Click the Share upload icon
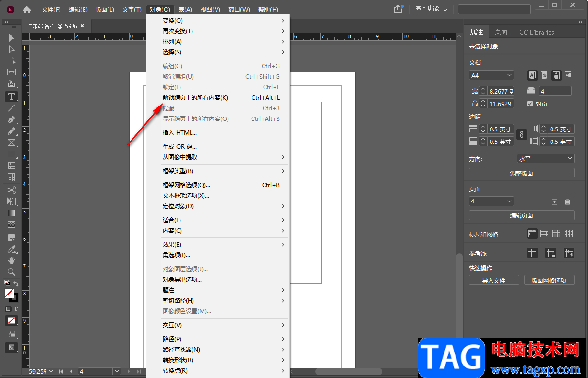588x378 pixels. [x=397, y=9]
